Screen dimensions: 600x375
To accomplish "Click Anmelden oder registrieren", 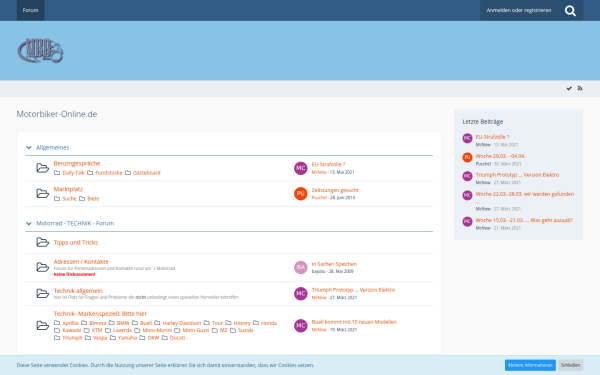I will (518, 10).
